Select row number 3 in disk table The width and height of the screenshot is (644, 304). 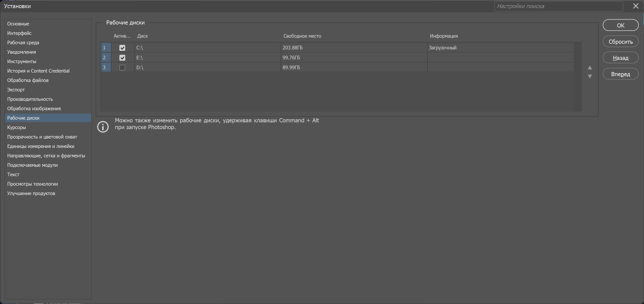pyautogui.click(x=106, y=68)
